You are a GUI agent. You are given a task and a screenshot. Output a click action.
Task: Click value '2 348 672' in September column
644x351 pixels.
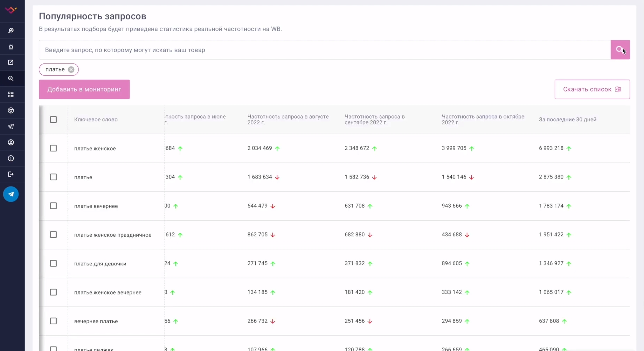point(357,148)
